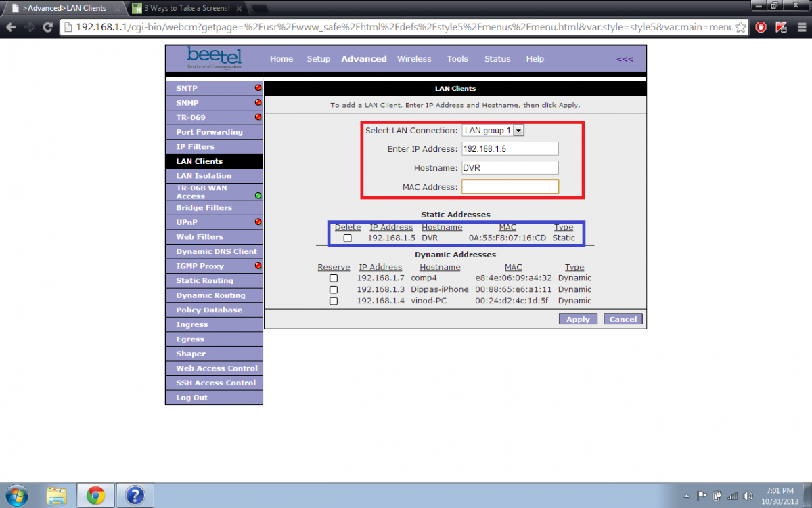Open the Wireless menu in top navigation
Image resolution: width=812 pixels, height=508 pixels.
[414, 59]
